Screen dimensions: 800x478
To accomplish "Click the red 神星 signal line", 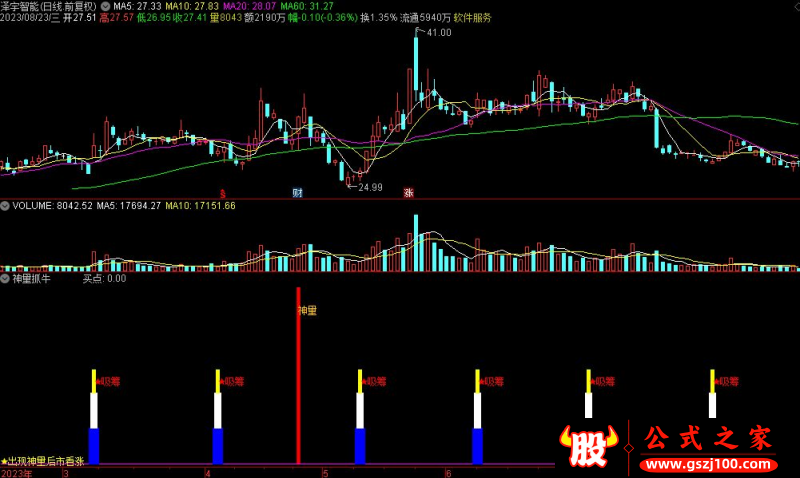I will [x=297, y=380].
